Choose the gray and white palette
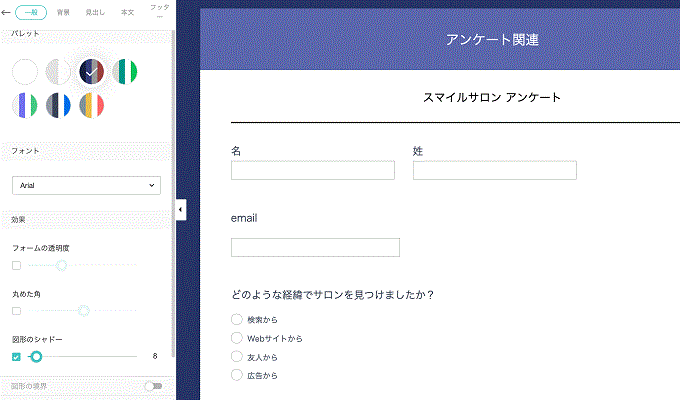Image resolution: width=680 pixels, height=400 pixels. (x=59, y=72)
